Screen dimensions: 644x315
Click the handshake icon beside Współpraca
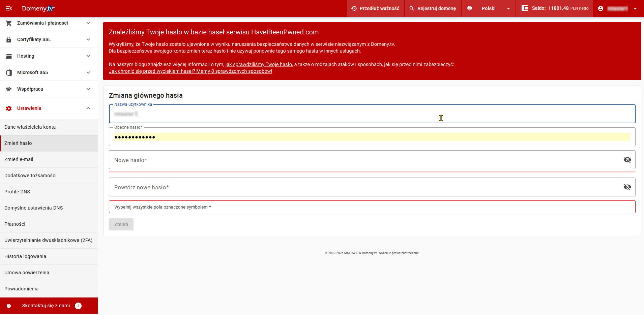pos(9,89)
